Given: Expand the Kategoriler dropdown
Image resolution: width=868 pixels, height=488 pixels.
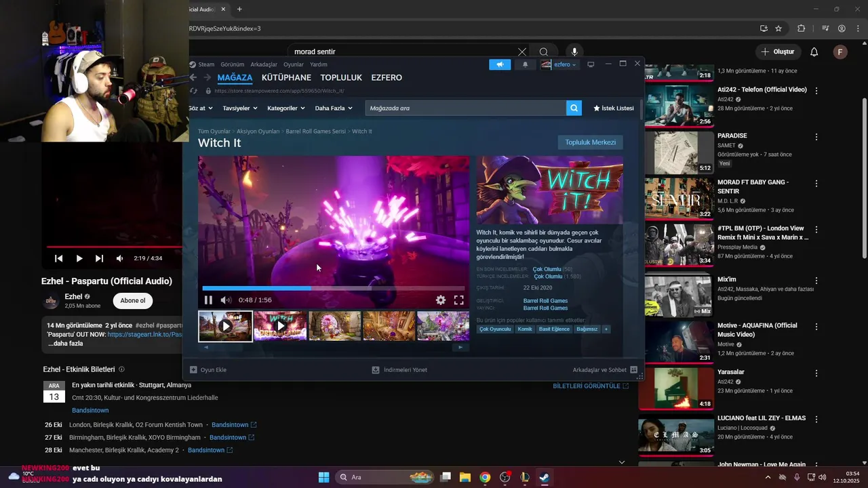Looking at the screenshot, I should [285, 108].
